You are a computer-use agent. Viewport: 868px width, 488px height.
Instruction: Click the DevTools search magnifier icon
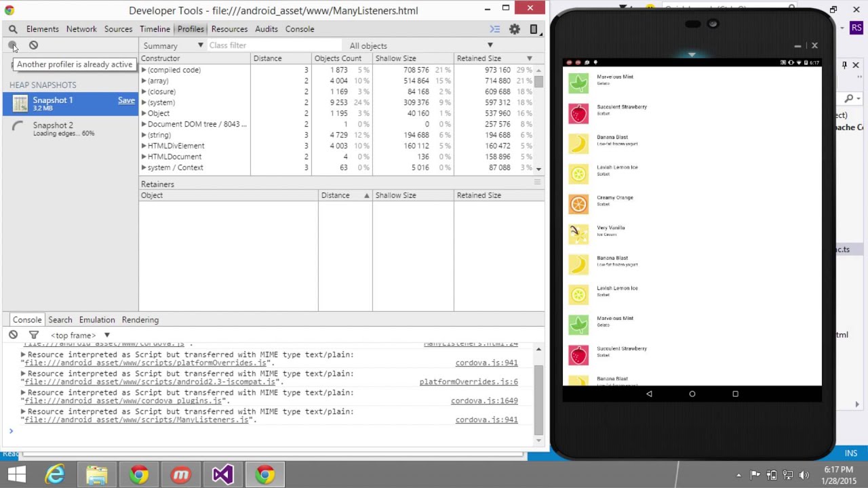click(13, 29)
